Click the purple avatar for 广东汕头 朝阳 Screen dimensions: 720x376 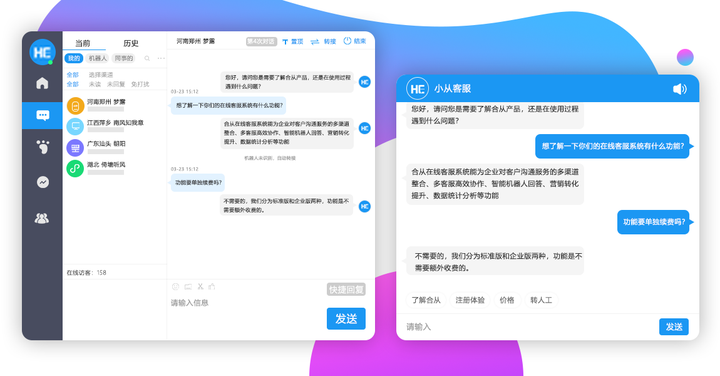pos(75,148)
